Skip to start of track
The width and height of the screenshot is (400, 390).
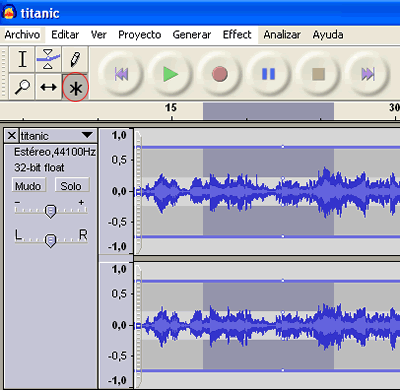[x=121, y=74]
